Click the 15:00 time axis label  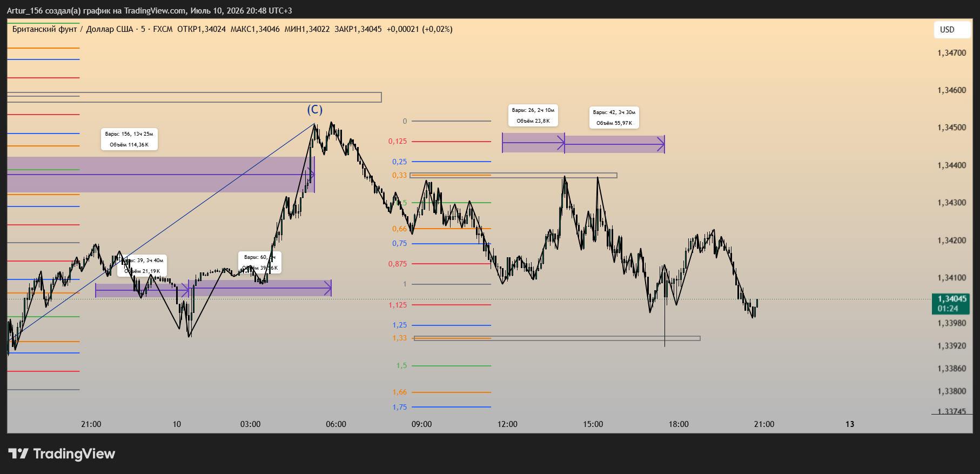click(x=593, y=424)
